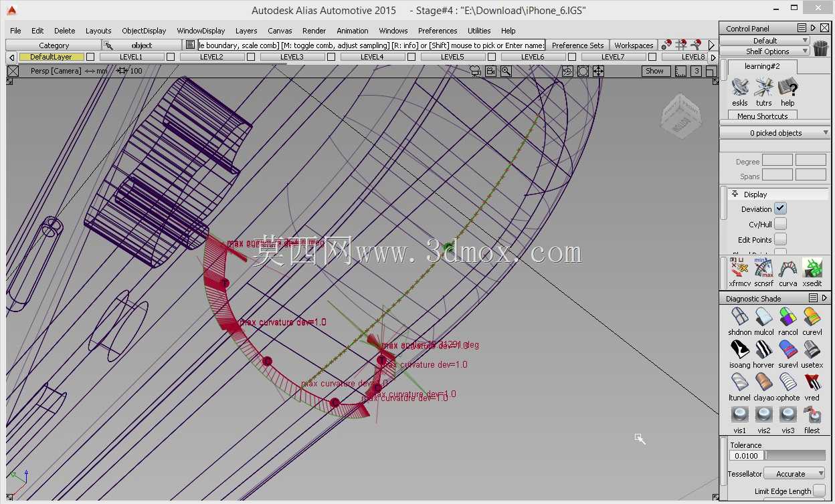The image size is (835, 504).
Task: Select the isoang iso-angle shade icon
Action: point(739,349)
